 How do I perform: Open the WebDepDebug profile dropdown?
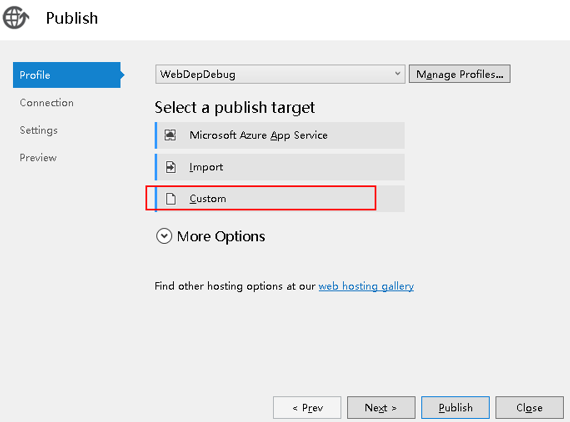(x=280, y=74)
